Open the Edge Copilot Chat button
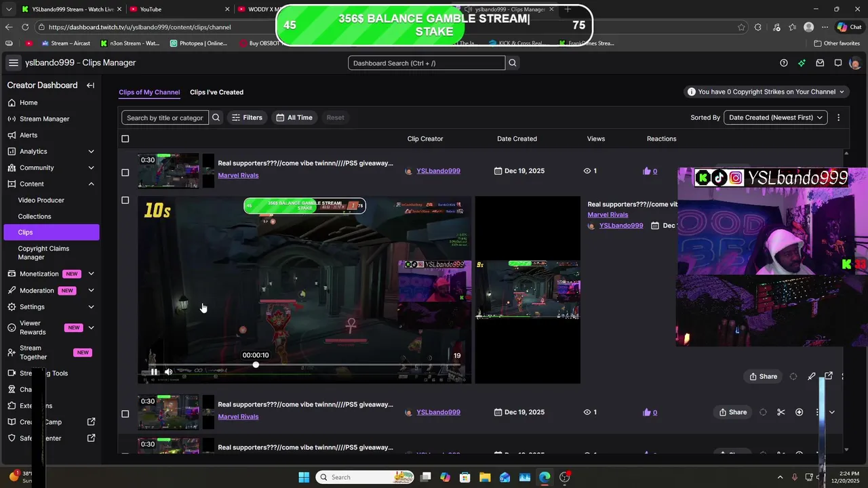The height and width of the screenshot is (488, 868). tap(850, 27)
